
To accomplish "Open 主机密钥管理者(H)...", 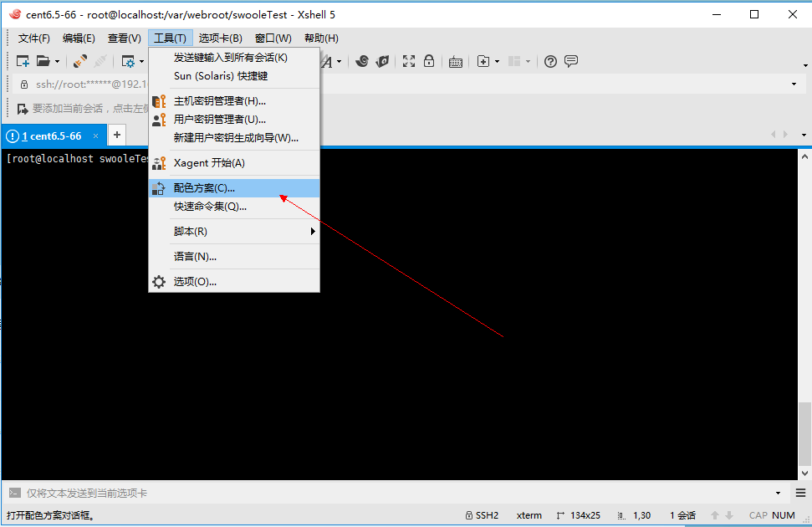I will point(234,101).
